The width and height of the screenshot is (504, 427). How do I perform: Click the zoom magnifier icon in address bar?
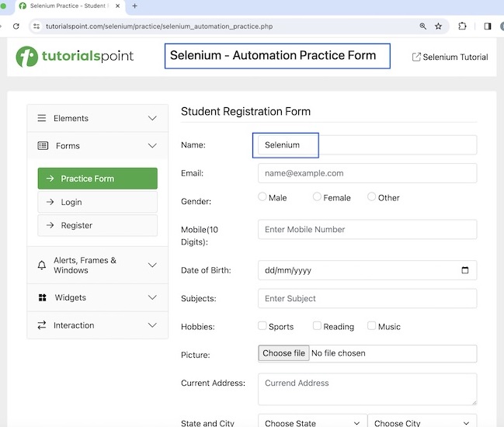point(423,26)
